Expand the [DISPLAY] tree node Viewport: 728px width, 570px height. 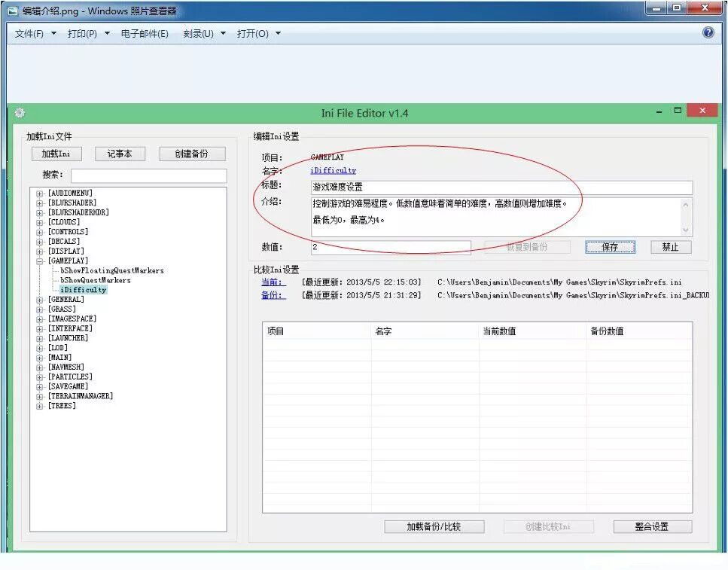pyautogui.click(x=39, y=251)
